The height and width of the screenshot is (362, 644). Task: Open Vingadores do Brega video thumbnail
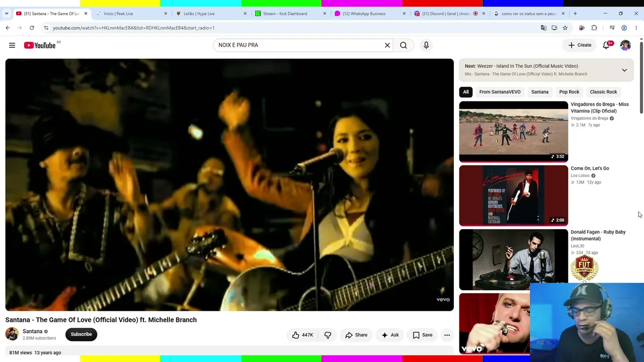(x=513, y=131)
